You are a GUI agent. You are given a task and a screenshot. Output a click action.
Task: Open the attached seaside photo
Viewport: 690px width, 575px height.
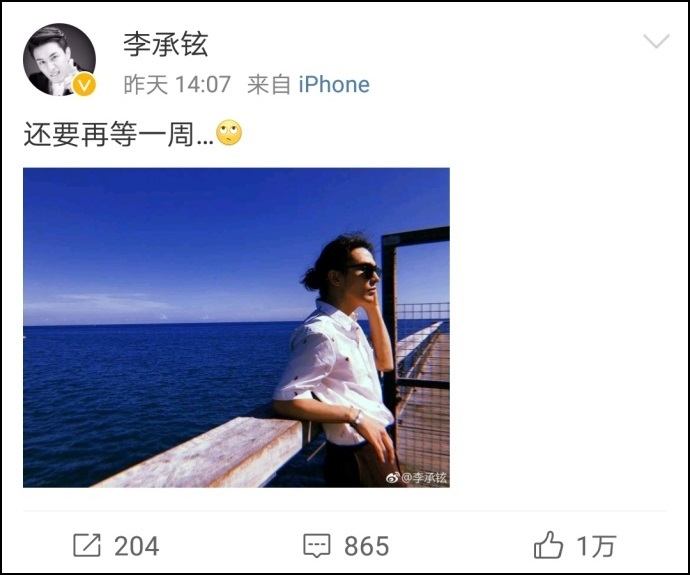point(236,327)
